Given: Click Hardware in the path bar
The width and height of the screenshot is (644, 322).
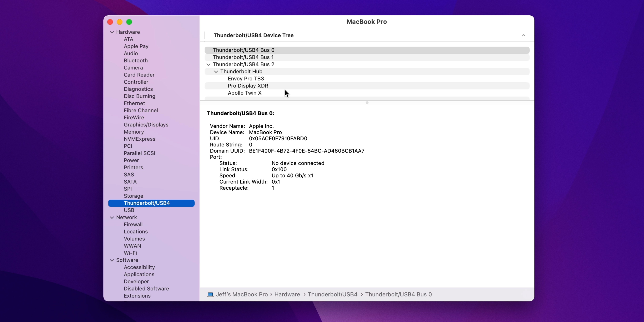Looking at the screenshot, I should (x=287, y=294).
